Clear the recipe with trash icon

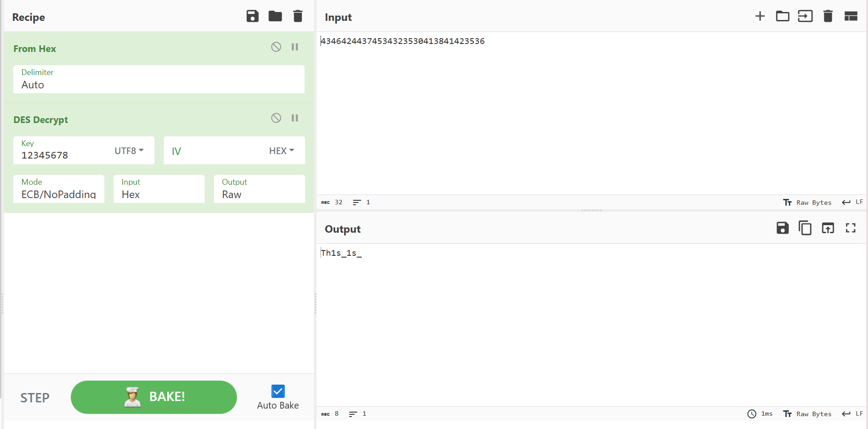[x=298, y=16]
